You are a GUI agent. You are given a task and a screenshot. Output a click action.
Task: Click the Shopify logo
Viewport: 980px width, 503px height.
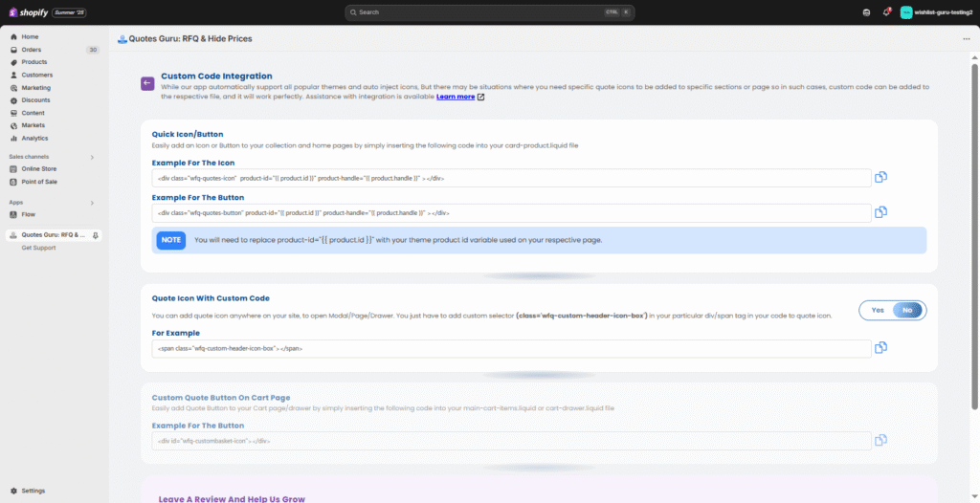[x=28, y=12]
